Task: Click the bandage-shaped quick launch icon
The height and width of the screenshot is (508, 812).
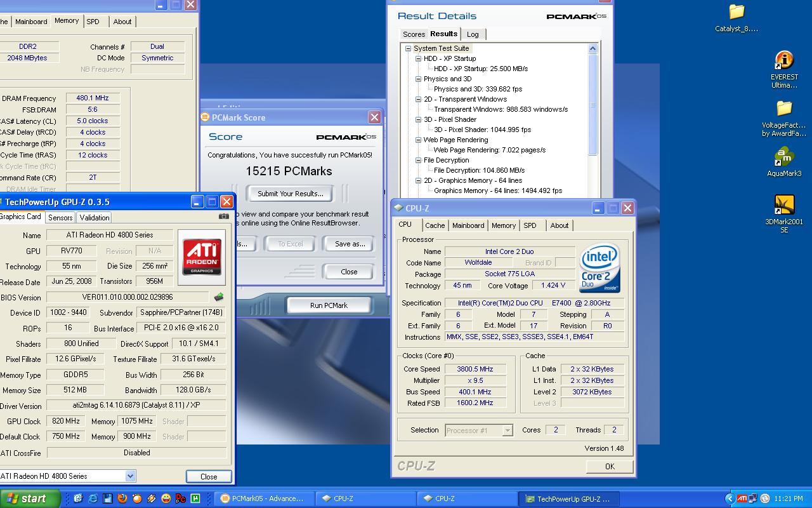Action: tap(152, 498)
